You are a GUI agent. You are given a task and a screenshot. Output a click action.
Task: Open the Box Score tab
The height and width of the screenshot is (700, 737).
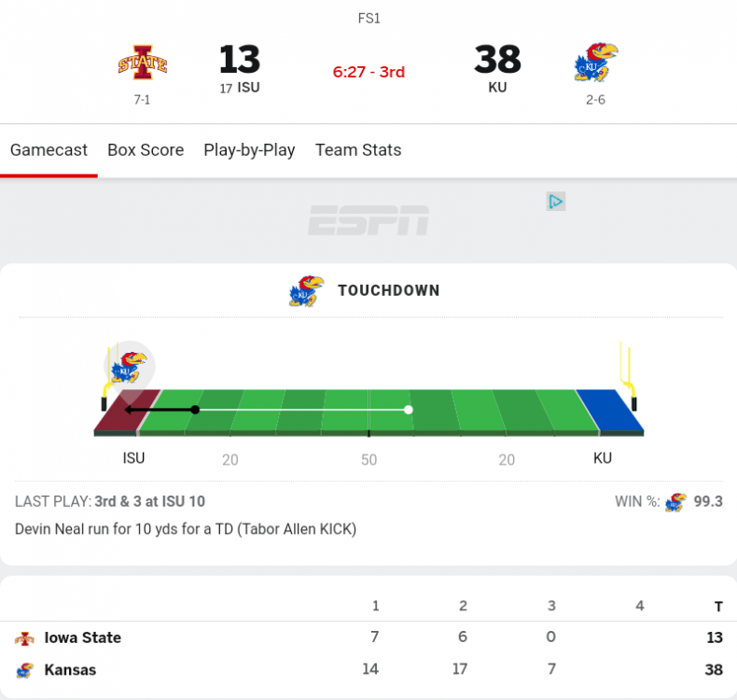coord(146,150)
